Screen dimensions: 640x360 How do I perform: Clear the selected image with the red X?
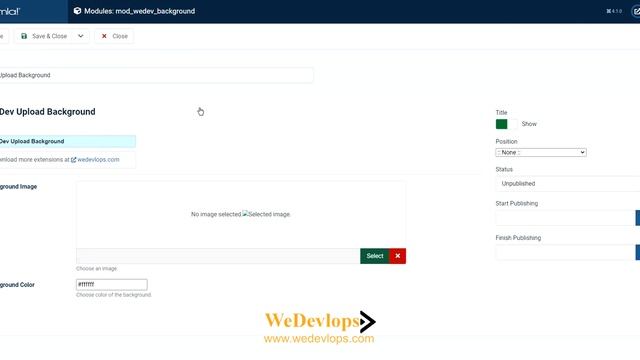(398, 256)
